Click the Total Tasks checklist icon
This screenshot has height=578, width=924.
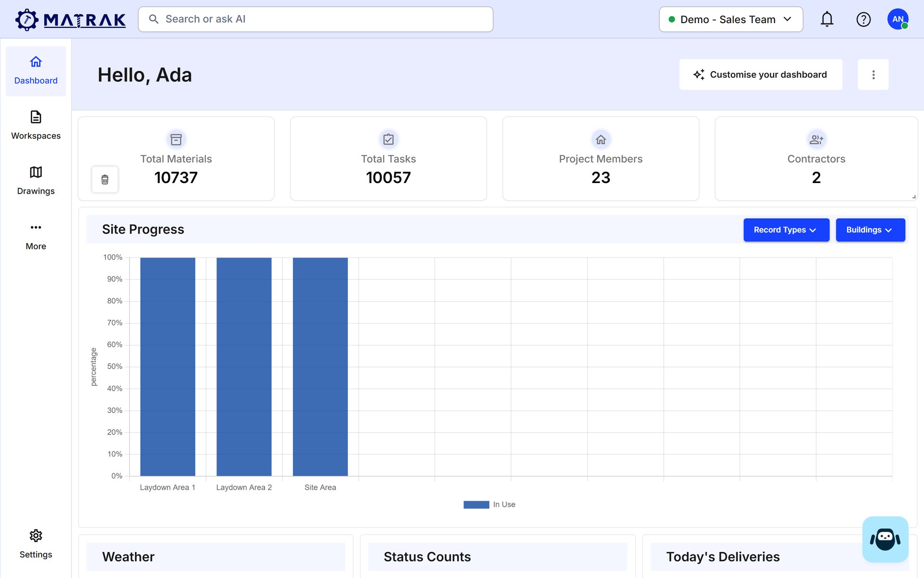(388, 140)
